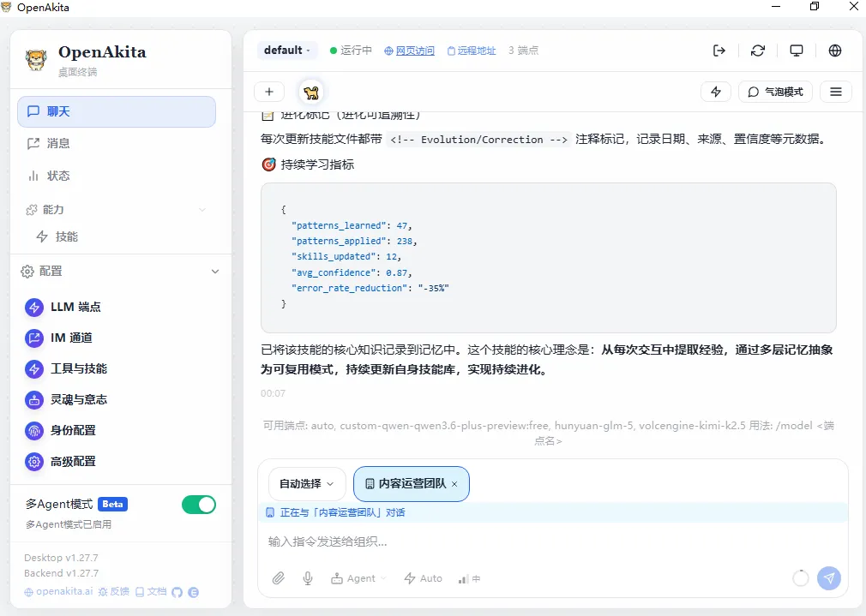Click the lightning quick-action button
The width and height of the screenshot is (866, 616).
coord(716,92)
